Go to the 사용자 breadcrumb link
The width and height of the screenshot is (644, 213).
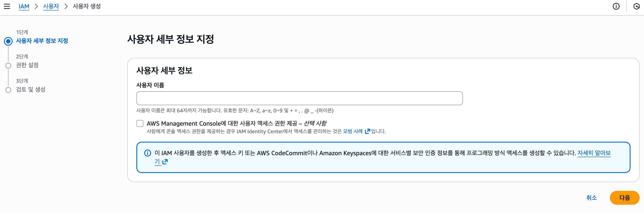coord(51,6)
